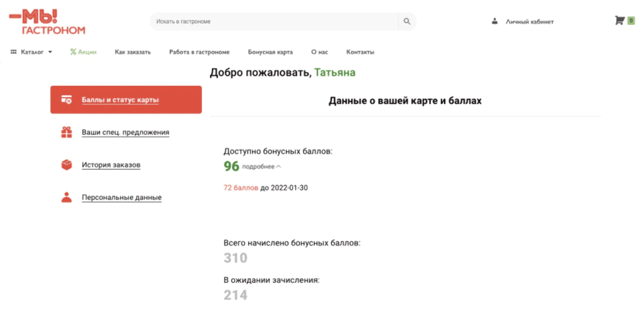644x309 pixels.
Task: Click the gift box icon
Action: 66,132
